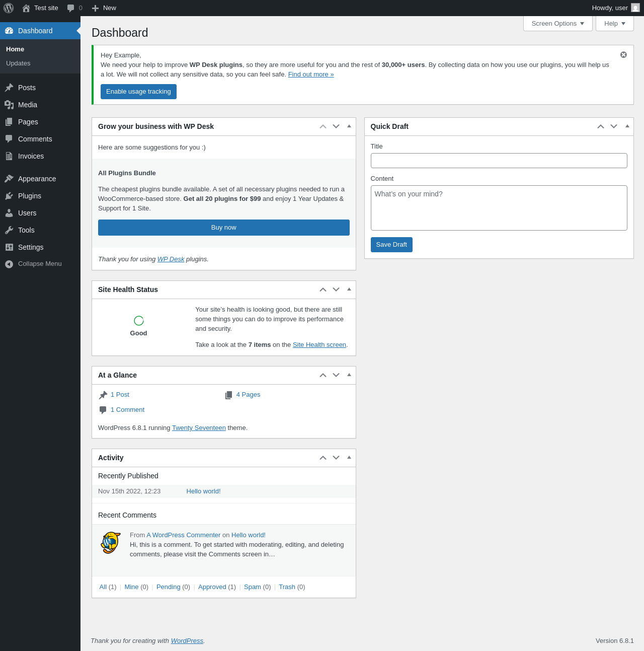Click the Invoices icon in sidebar
Screen dimensions: 644x651
point(9,156)
